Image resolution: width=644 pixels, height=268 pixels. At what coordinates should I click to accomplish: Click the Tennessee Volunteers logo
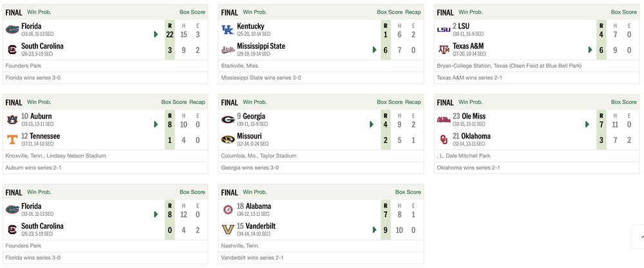12,139
